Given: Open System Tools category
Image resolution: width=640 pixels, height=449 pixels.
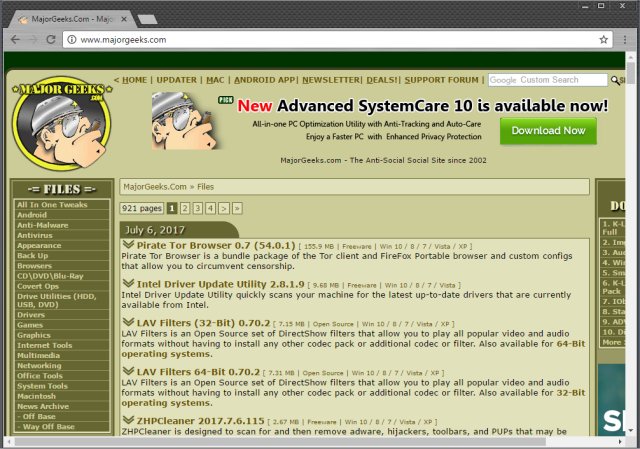Looking at the screenshot, I should point(62,386).
